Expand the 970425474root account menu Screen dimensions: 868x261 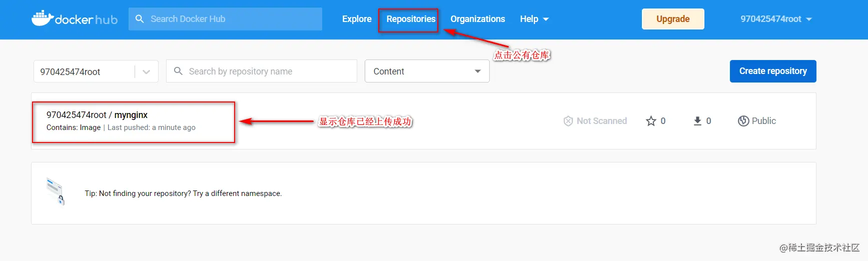click(x=776, y=19)
